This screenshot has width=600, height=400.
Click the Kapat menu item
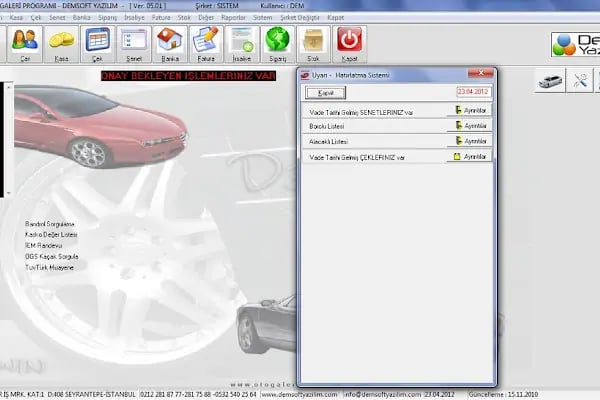tap(336, 18)
